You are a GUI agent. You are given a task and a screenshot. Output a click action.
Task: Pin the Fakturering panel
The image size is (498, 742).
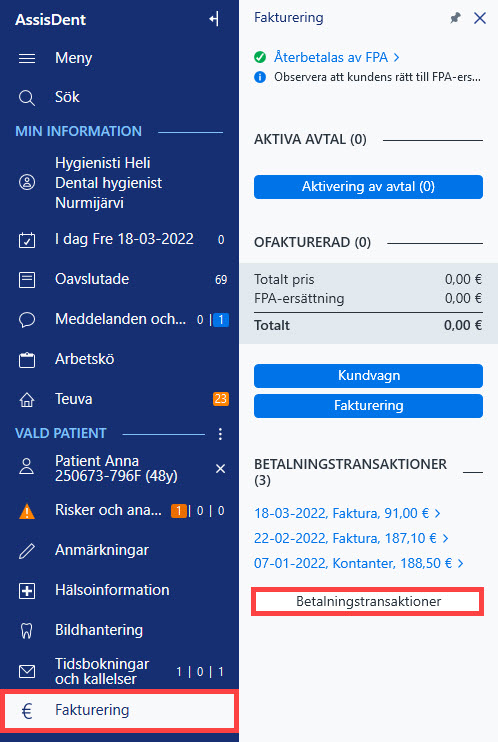pyautogui.click(x=455, y=18)
